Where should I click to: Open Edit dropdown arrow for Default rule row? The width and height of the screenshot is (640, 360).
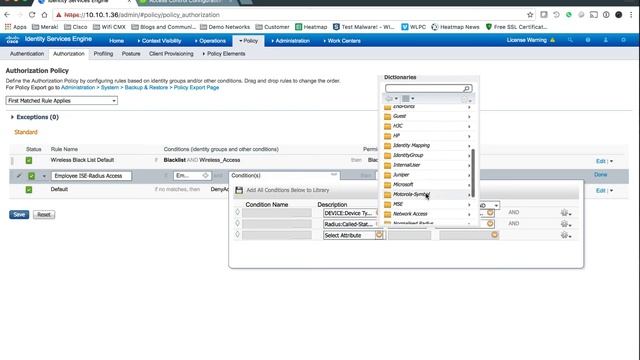pyautogui.click(x=611, y=191)
